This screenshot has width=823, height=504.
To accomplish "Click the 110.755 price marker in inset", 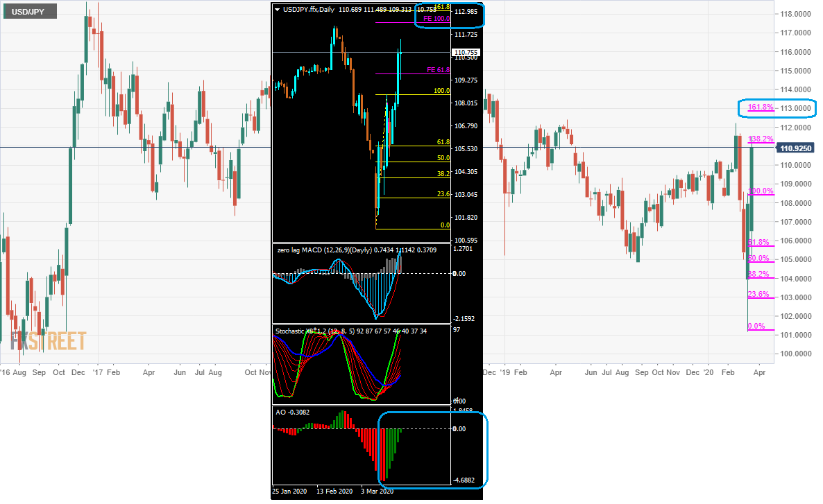I will pyautogui.click(x=466, y=53).
